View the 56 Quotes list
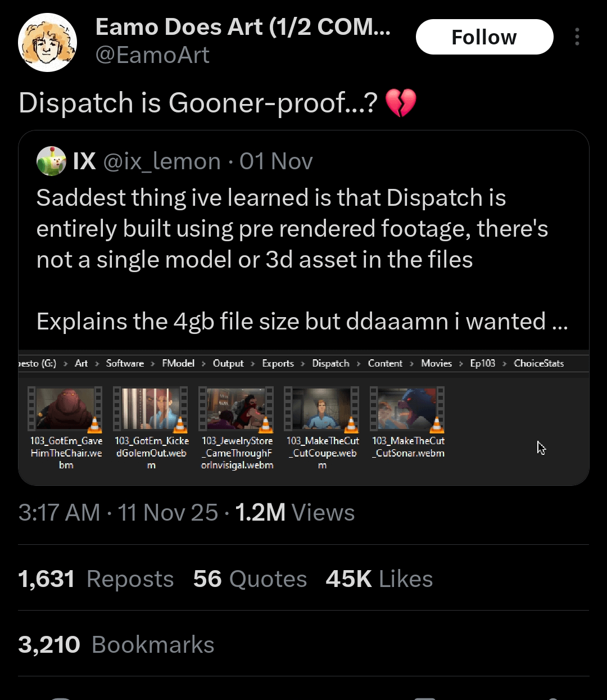The width and height of the screenshot is (607, 700). pos(250,579)
